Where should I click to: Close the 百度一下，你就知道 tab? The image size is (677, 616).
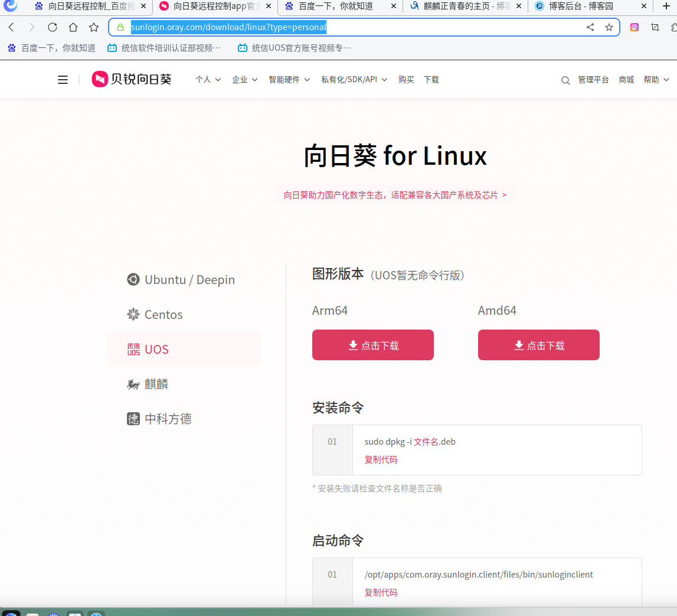pos(393,6)
